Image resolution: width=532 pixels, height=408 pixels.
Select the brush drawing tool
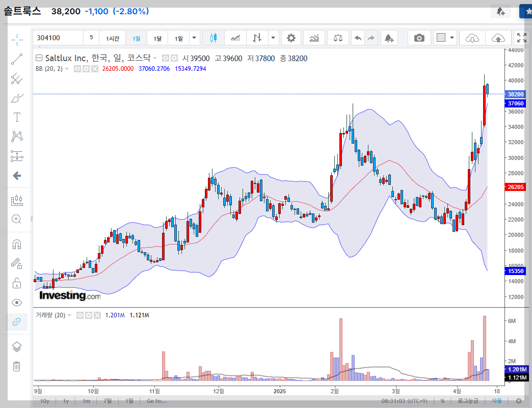coord(17,98)
